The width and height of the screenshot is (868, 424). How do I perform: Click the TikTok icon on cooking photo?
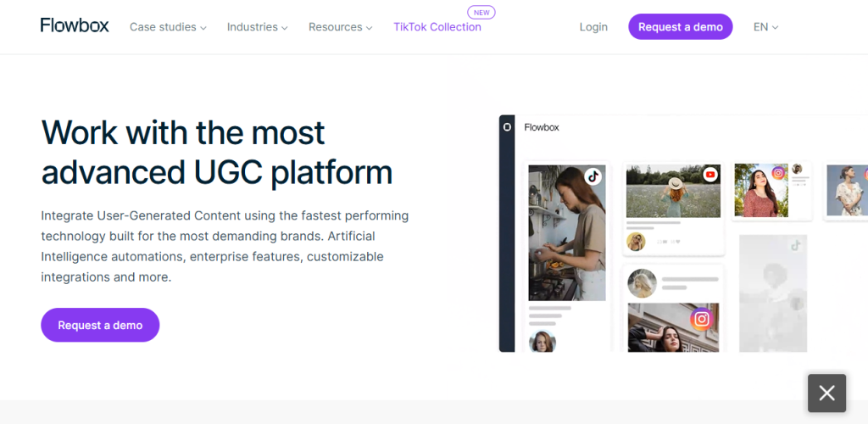(593, 177)
